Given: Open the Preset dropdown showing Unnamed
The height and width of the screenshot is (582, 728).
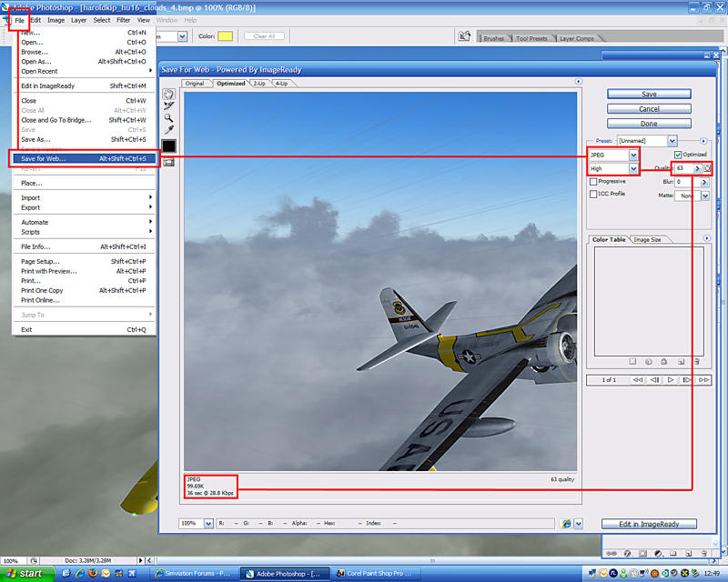Looking at the screenshot, I should coord(672,141).
